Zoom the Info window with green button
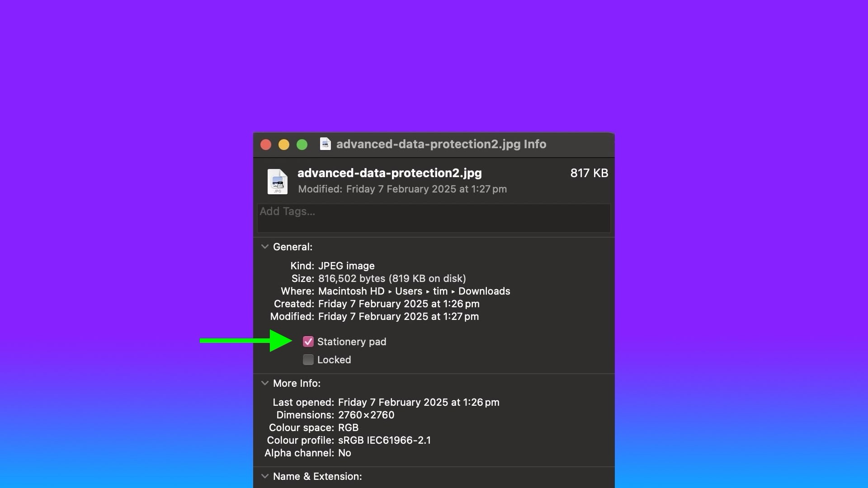Image resolution: width=868 pixels, height=488 pixels. pyautogui.click(x=302, y=145)
